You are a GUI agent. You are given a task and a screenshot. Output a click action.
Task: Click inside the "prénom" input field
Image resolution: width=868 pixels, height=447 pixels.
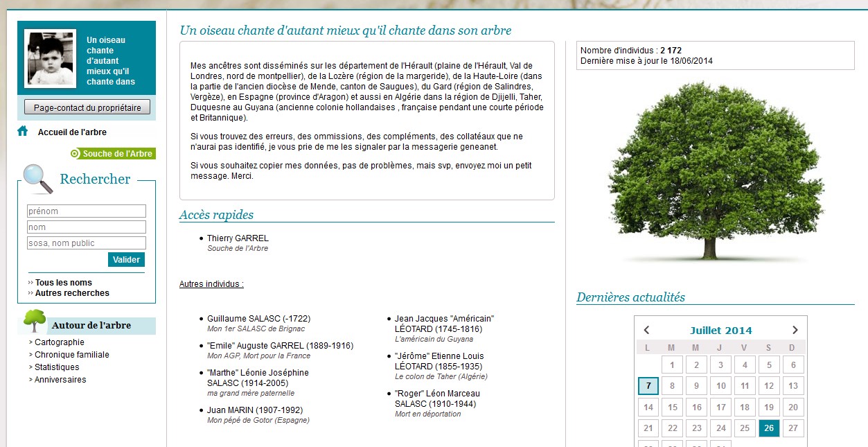coord(86,211)
